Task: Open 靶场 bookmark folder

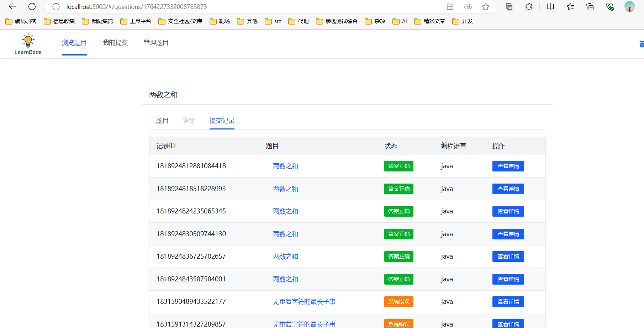Action: (x=220, y=21)
